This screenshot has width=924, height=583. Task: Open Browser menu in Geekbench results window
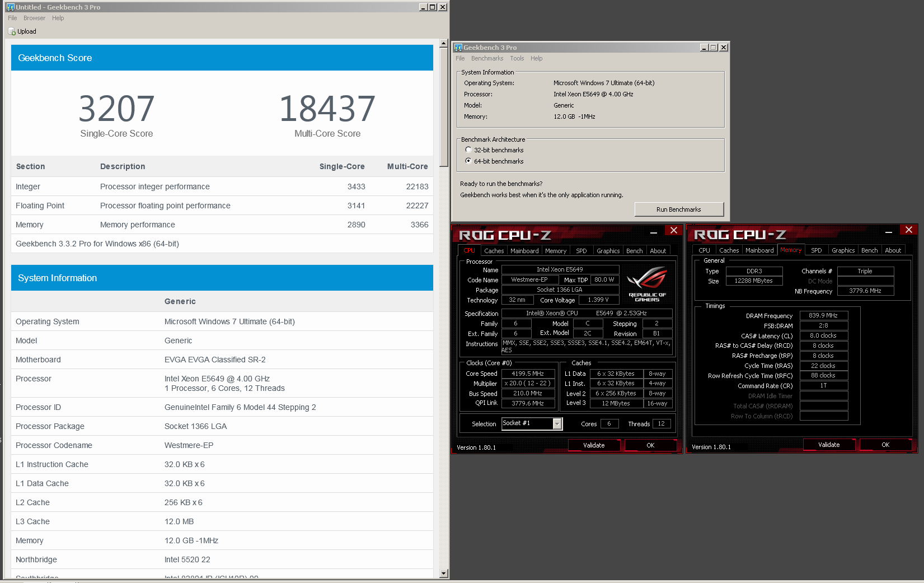click(34, 18)
